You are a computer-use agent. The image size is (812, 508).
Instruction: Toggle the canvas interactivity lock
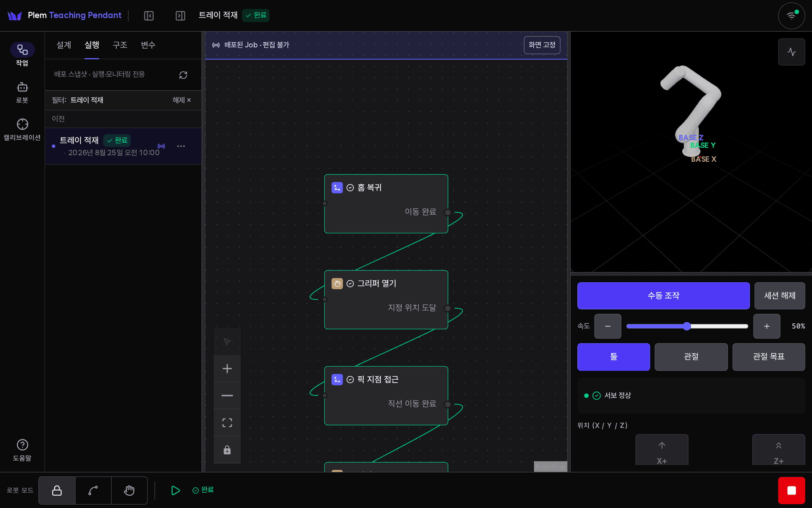227,450
